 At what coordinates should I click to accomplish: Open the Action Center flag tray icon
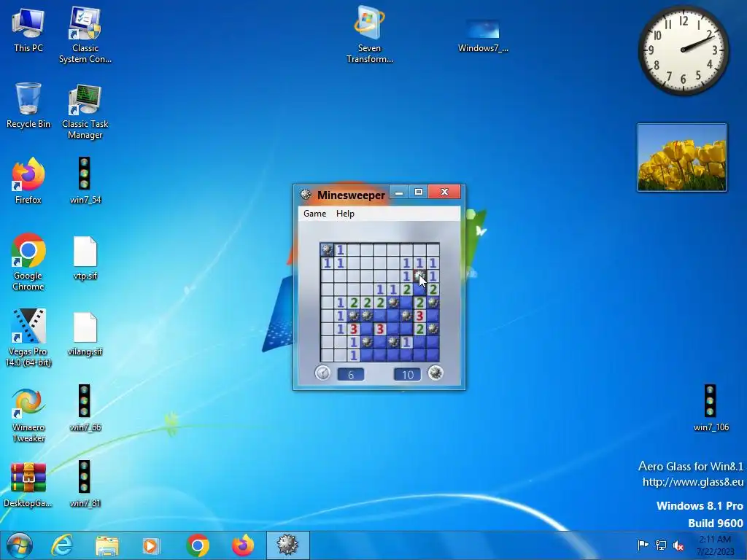coord(643,545)
